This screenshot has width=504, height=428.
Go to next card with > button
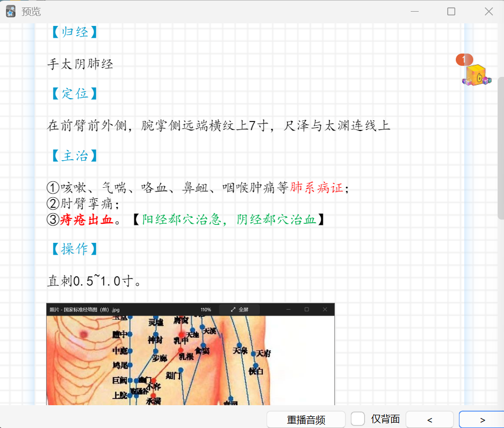pyautogui.click(x=482, y=420)
